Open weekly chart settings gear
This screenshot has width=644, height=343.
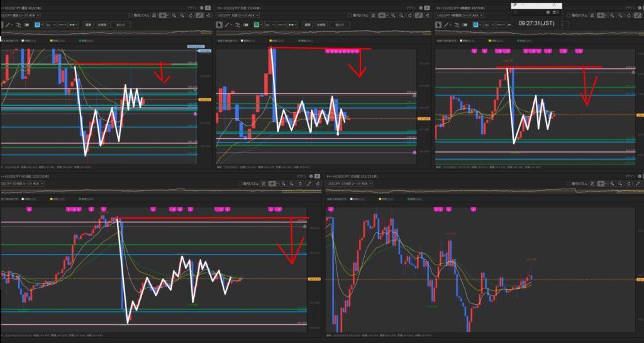click(202, 8)
